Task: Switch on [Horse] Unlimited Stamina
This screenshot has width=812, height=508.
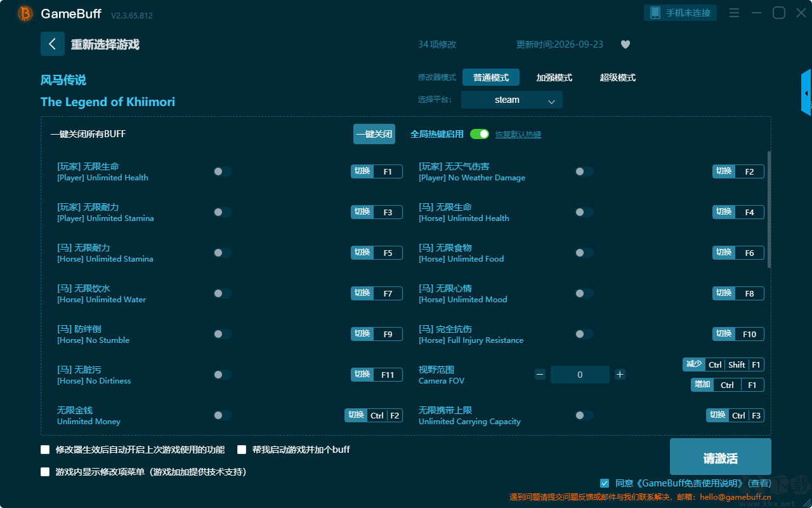Action: point(223,253)
